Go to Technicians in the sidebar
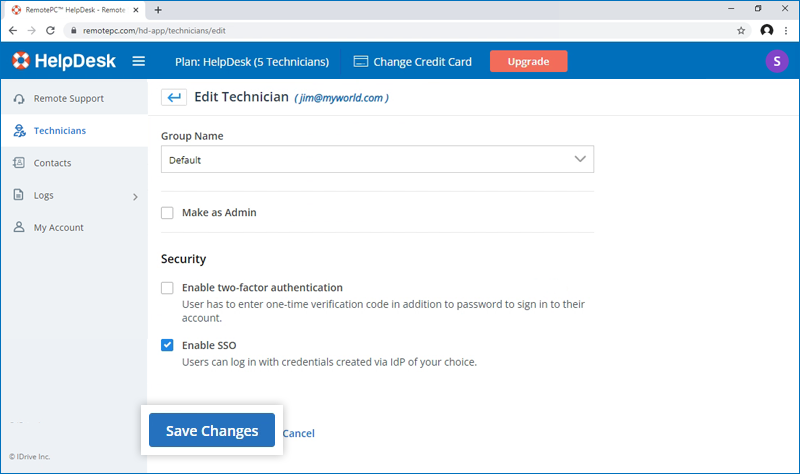The image size is (800, 474). pyautogui.click(x=59, y=131)
